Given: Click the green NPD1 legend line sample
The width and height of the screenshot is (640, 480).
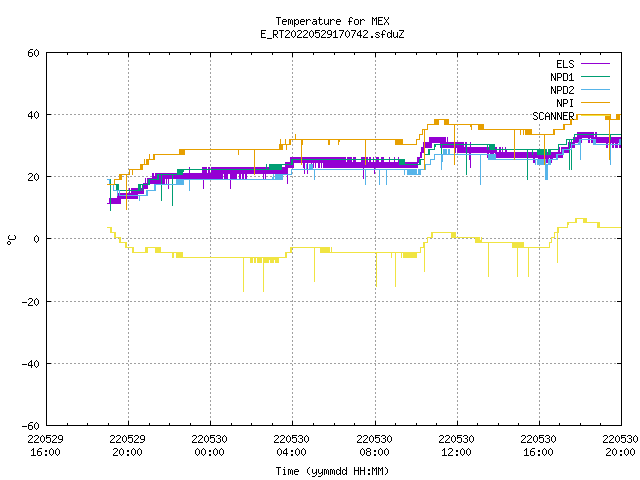Looking at the screenshot, I should pos(595,76).
